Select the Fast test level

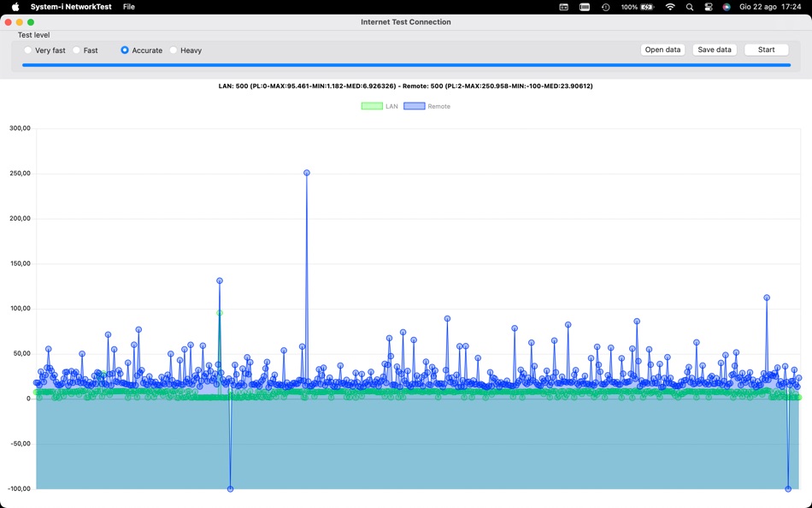pos(77,50)
